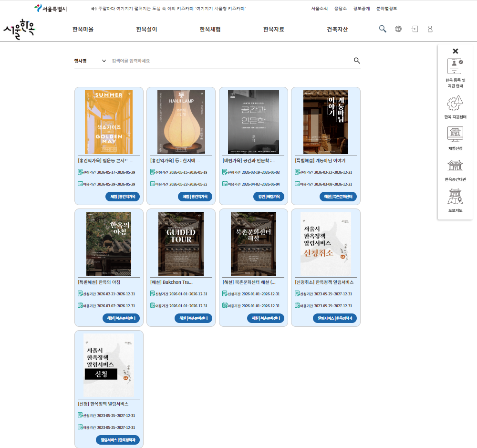Viewport: 477px width, 448px height.
Task: Open the 건축자산 menu
Action: point(337,29)
